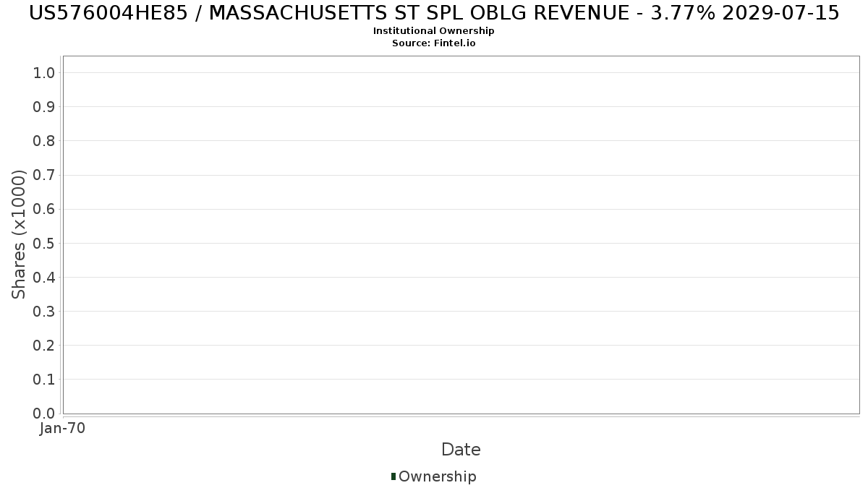The width and height of the screenshot is (868, 488).
Task: Click the 0.8 y-axis tick label
Action: coord(44,141)
